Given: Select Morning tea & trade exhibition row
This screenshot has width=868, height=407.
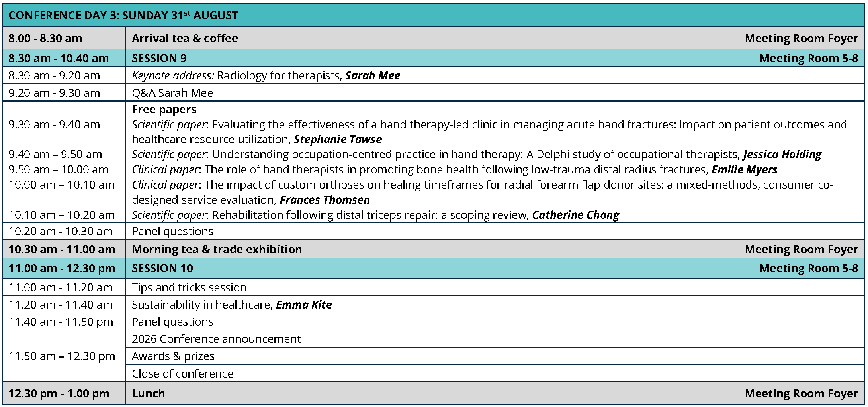Looking at the screenshot, I should point(433,249).
